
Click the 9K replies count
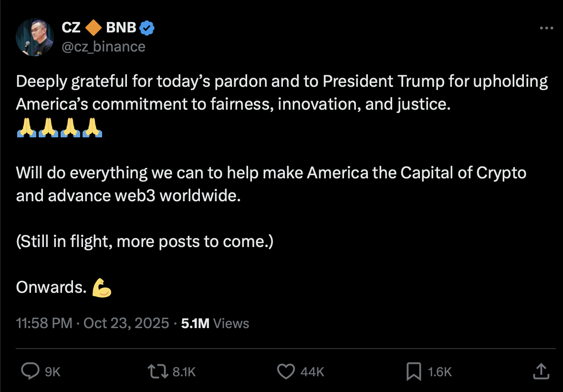[52, 371]
